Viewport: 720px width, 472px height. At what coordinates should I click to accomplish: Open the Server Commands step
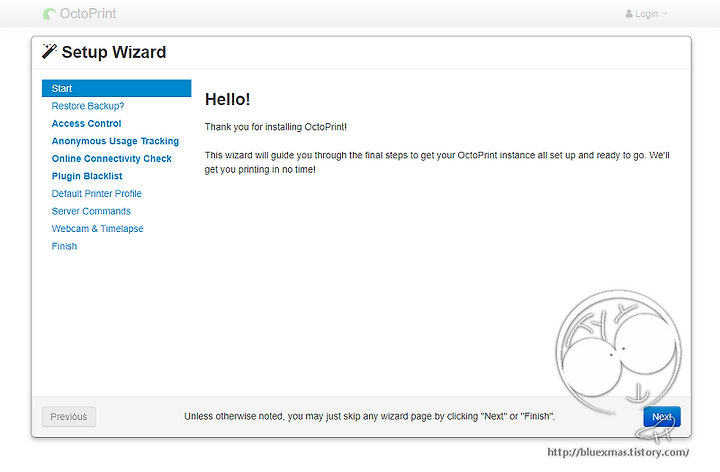(91, 211)
